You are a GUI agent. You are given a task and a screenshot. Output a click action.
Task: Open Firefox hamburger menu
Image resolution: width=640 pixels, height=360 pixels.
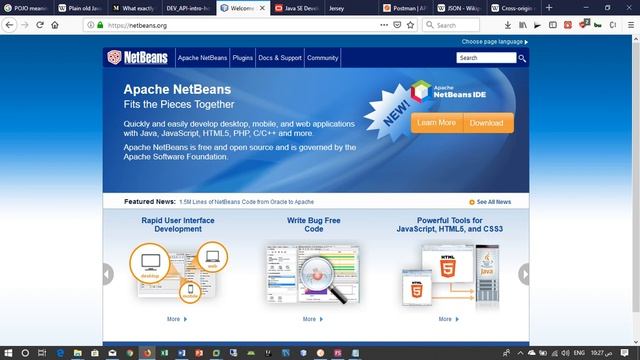[x=631, y=25]
